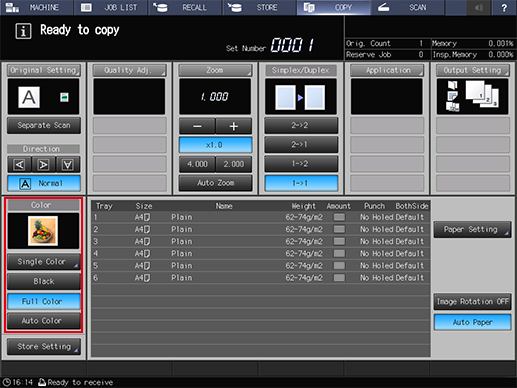The width and height of the screenshot is (517, 388).
Task: Open Single Color options
Action: [44, 262]
